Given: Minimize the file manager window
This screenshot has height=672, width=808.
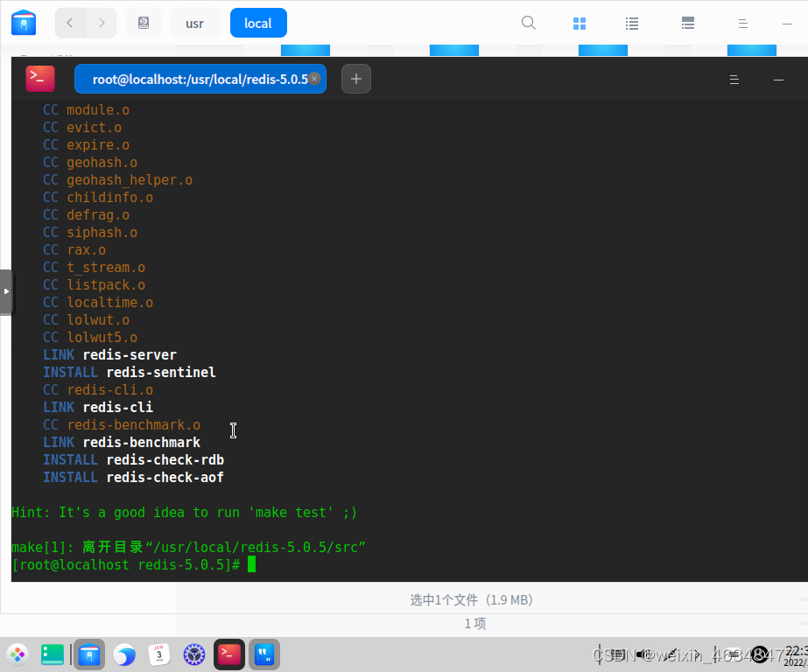Looking at the screenshot, I should click(787, 24).
